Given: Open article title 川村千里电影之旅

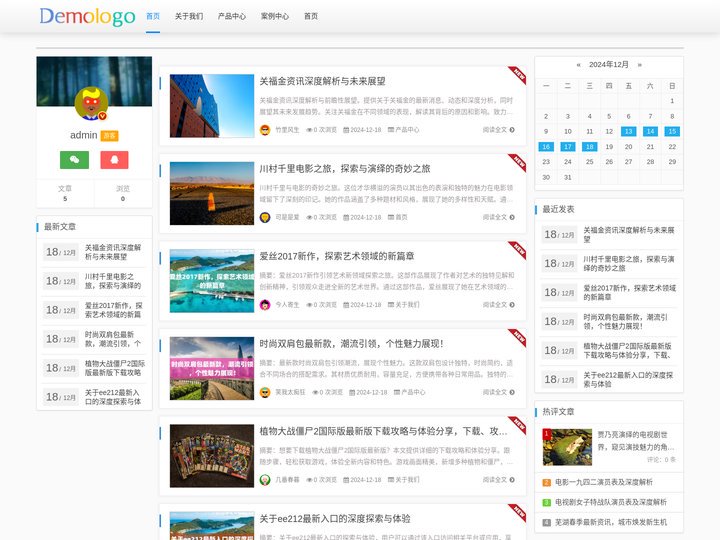Looking at the screenshot, I should 345,169.
